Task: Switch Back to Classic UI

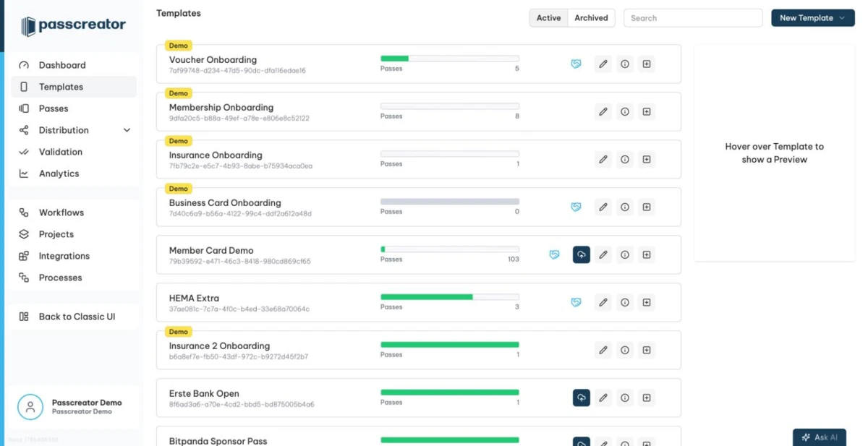Action: (73, 317)
